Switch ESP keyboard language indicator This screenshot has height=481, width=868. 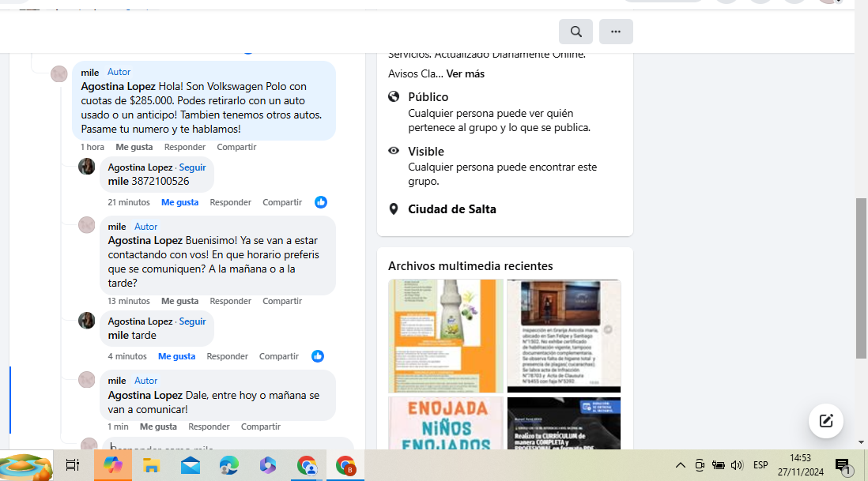[760, 465]
